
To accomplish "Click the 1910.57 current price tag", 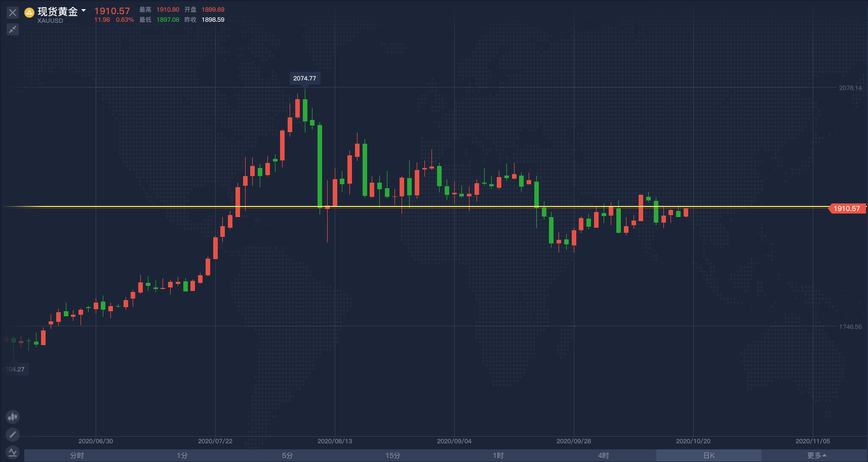I will pos(847,208).
